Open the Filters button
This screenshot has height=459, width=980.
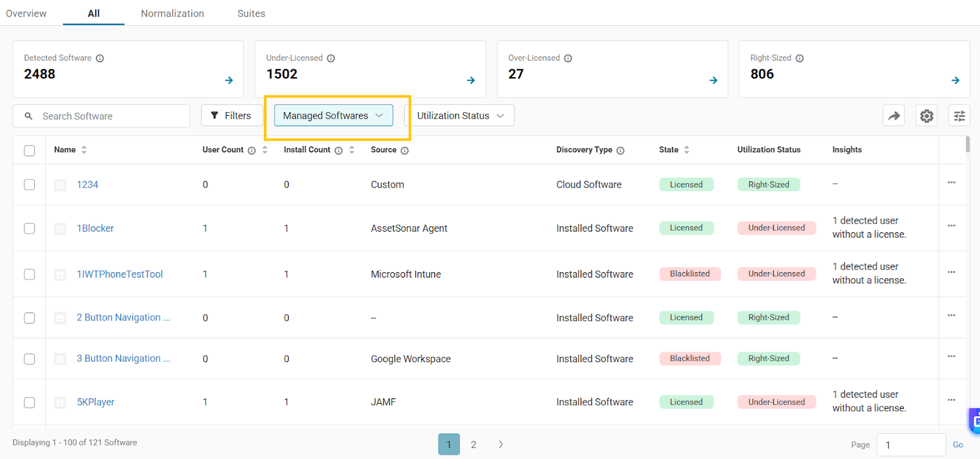232,116
